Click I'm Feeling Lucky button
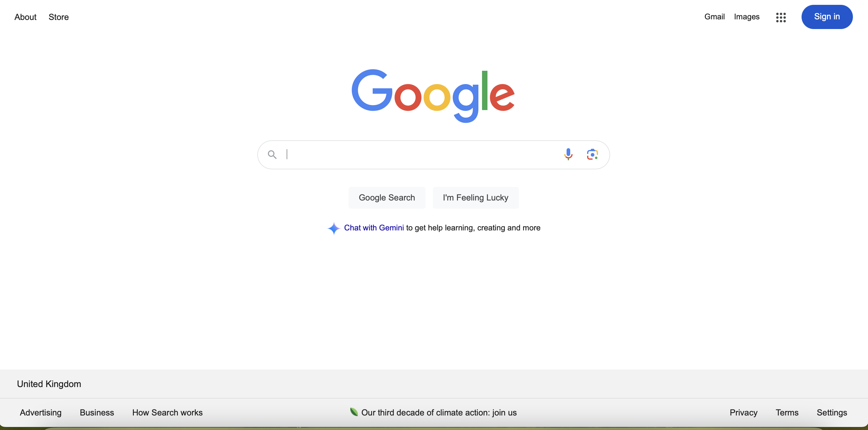This screenshot has height=430, width=868. click(475, 198)
